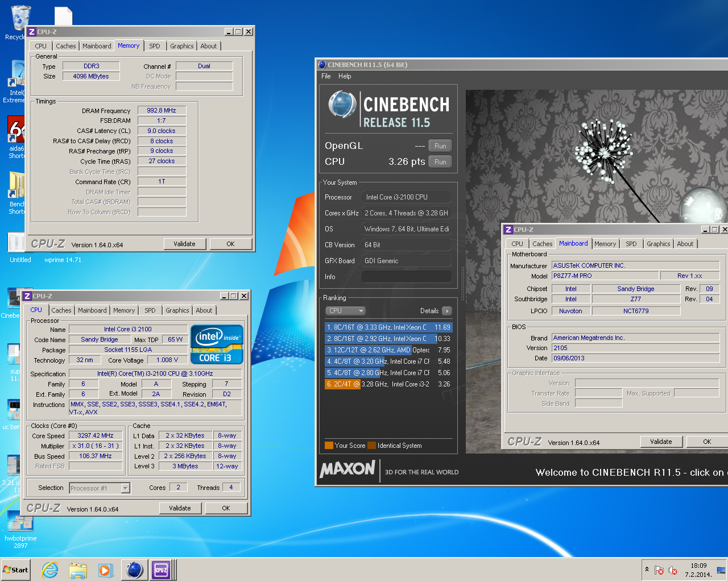Open the wprime 14.71 desktop file

tap(63, 260)
